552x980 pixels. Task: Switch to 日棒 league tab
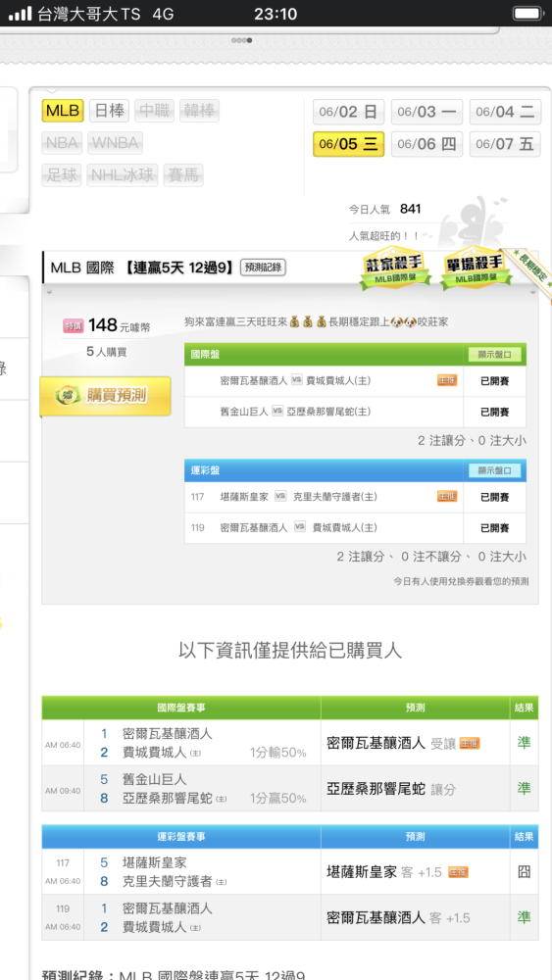tap(109, 112)
